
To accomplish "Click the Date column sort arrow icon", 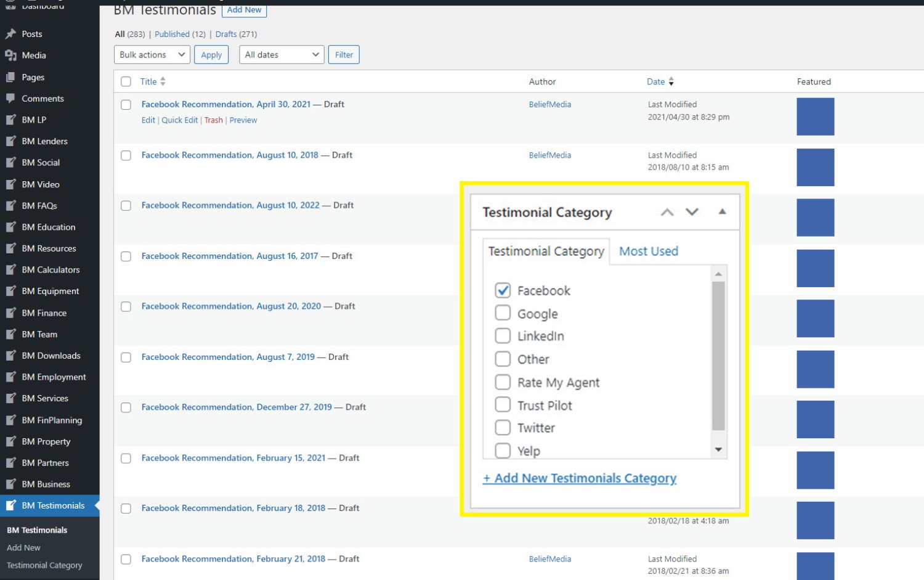I will [x=671, y=81].
